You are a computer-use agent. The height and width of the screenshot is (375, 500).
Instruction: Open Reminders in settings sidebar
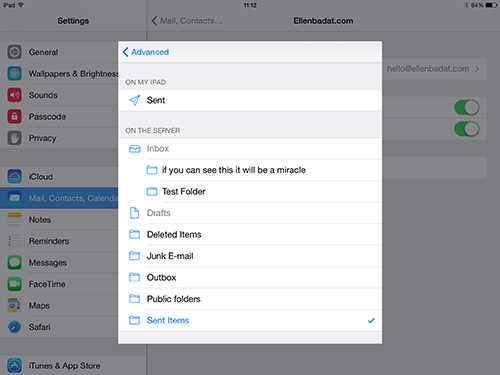[59, 241]
